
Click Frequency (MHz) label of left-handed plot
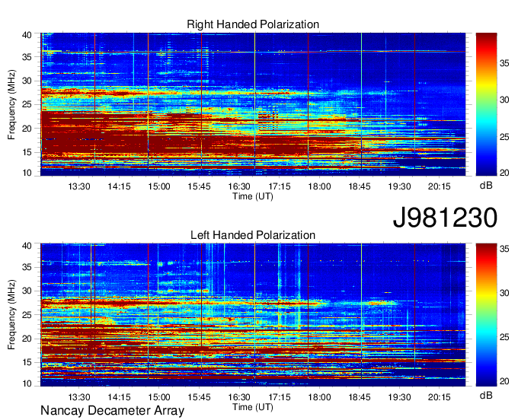[11, 315]
